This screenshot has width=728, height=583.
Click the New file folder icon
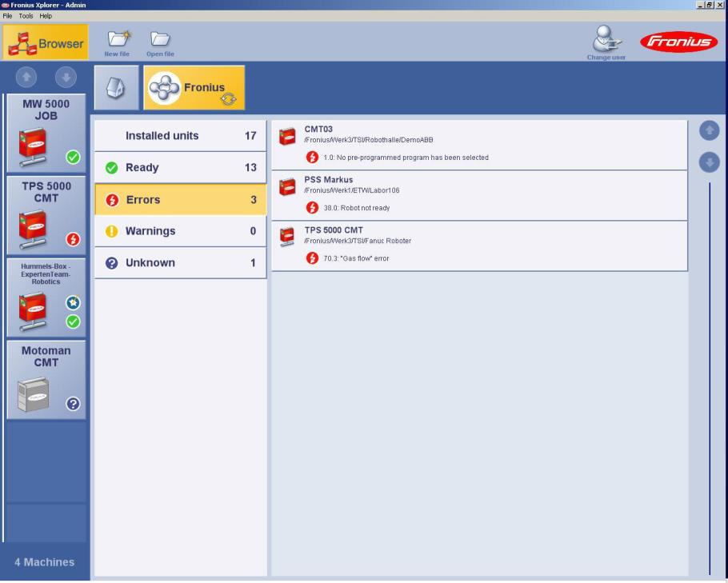click(x=118, y=38)
